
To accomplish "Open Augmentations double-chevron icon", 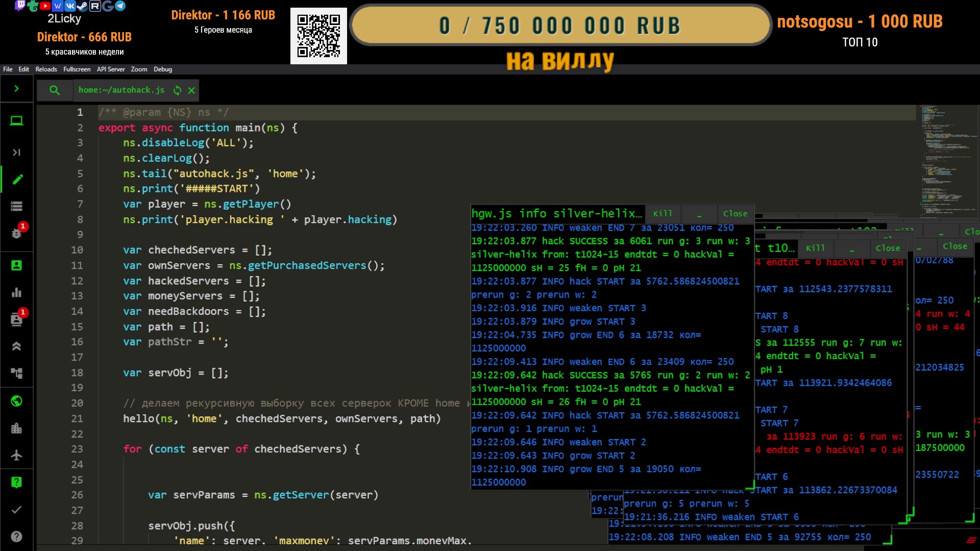I will [x=16, y=346].
